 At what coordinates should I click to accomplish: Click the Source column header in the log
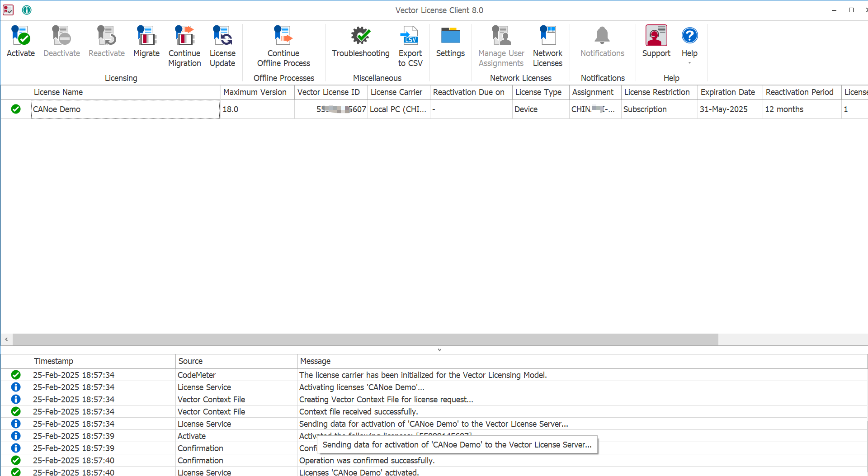click(x=236, y=361)
